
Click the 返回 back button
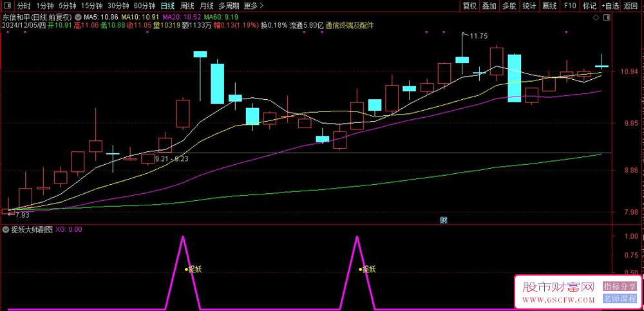coord(630,6)
